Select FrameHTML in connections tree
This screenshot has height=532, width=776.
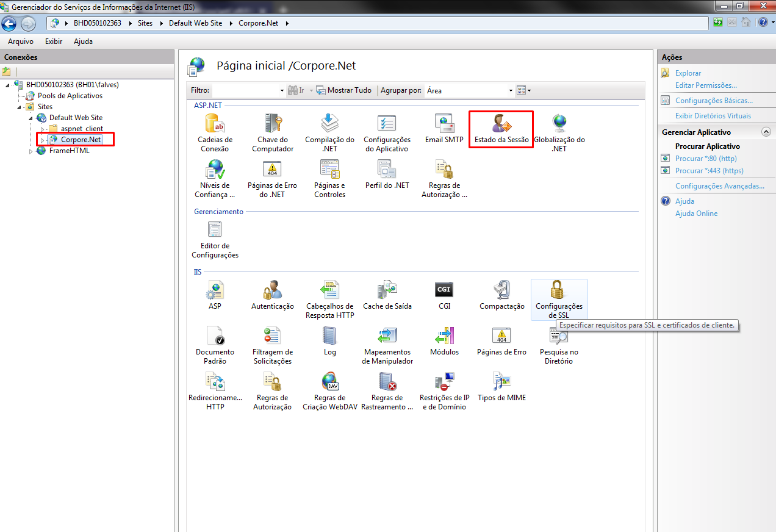coord(69,151)
